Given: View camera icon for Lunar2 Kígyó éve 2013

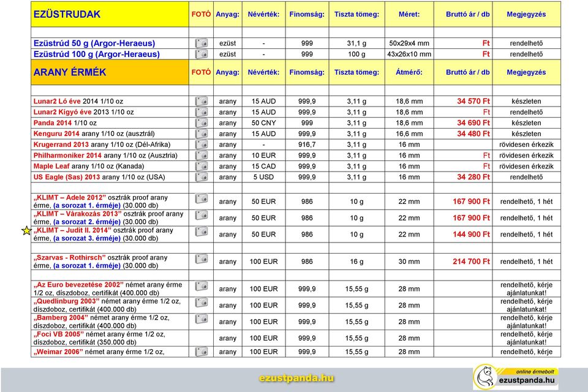Looking at the screenshot, I should coord(202,112).
